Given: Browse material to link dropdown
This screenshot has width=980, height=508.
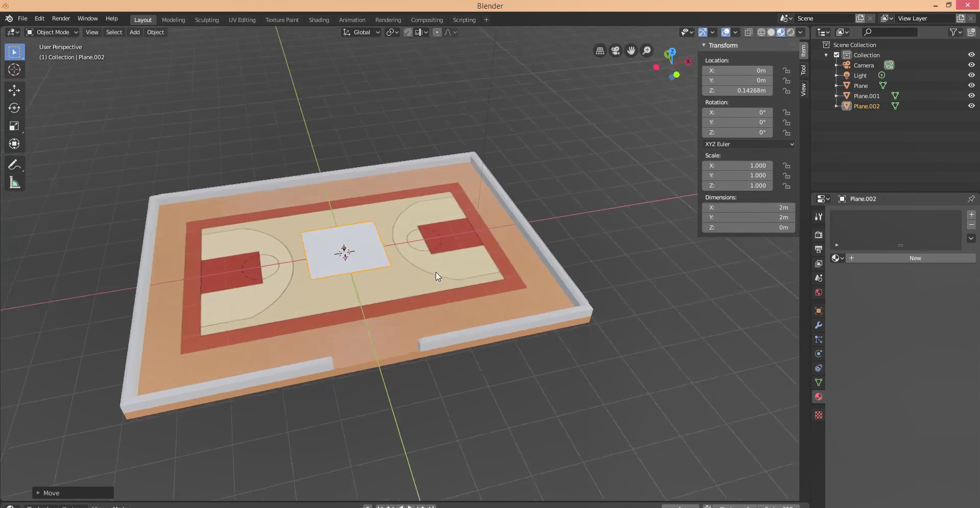Looking at the screenshot, I should coord(838,258).
